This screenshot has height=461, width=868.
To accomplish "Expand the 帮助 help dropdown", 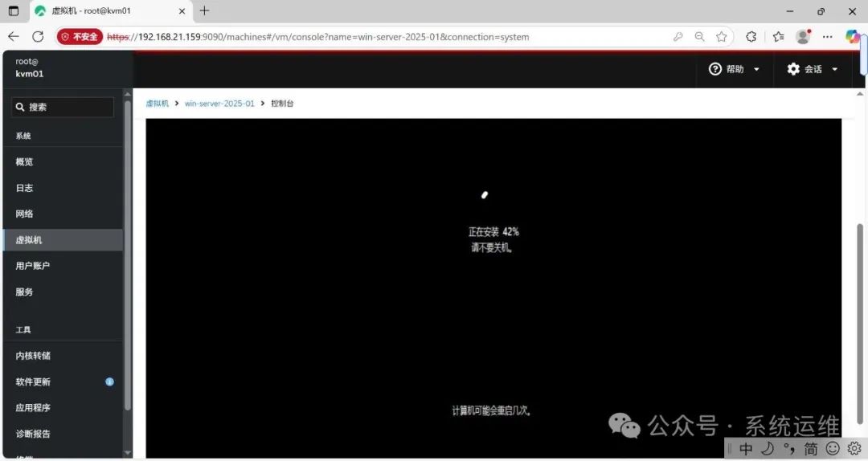I will point(735,69).
